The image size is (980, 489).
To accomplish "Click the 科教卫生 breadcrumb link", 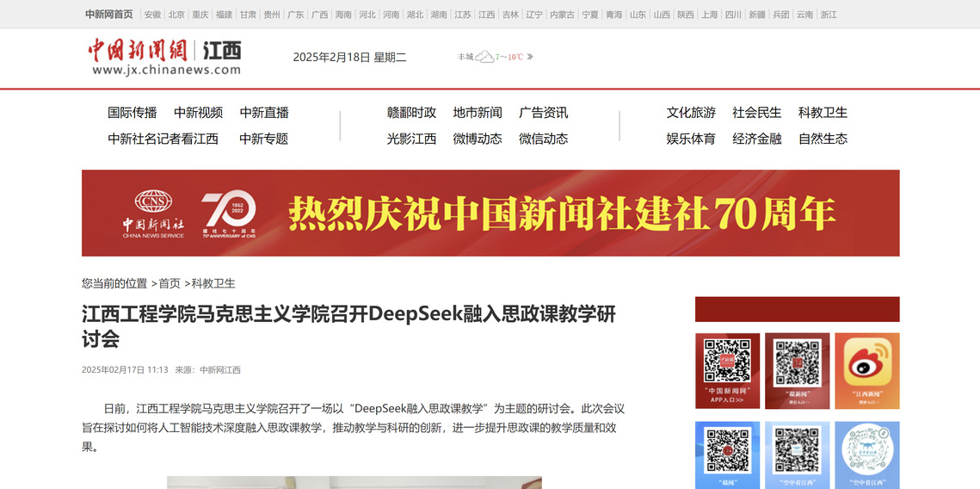I will tap(213, 283).
